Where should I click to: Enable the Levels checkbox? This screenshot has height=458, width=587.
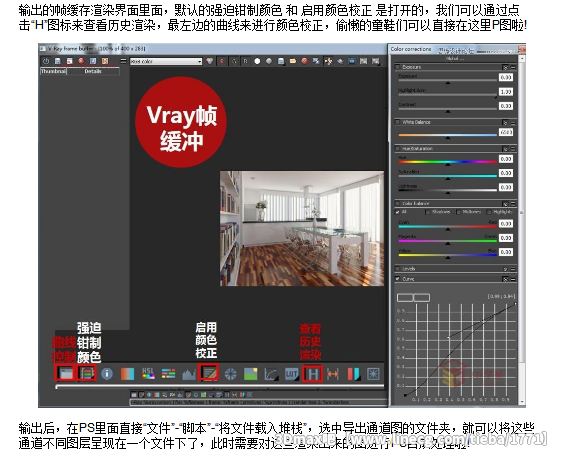(398, 269)
